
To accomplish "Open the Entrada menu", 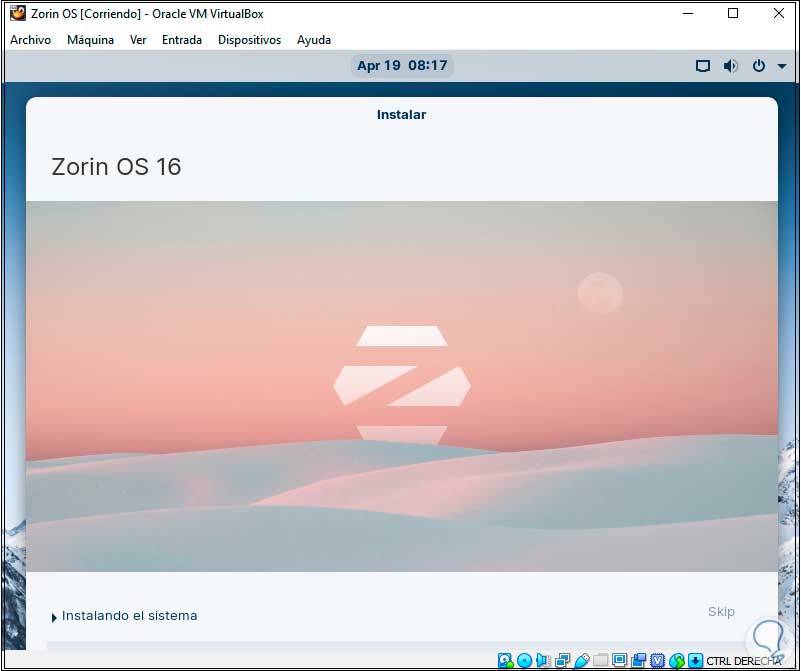I will [182, 40].
